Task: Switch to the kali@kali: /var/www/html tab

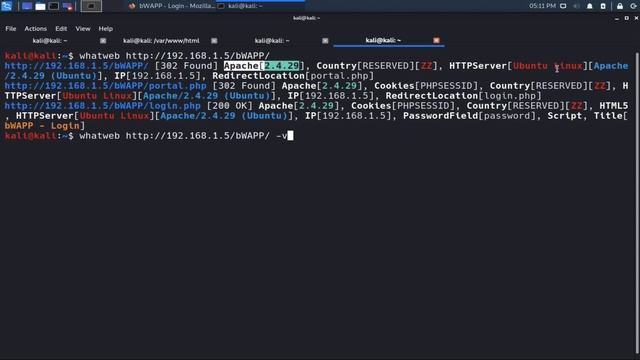Action: pos(161,40)
